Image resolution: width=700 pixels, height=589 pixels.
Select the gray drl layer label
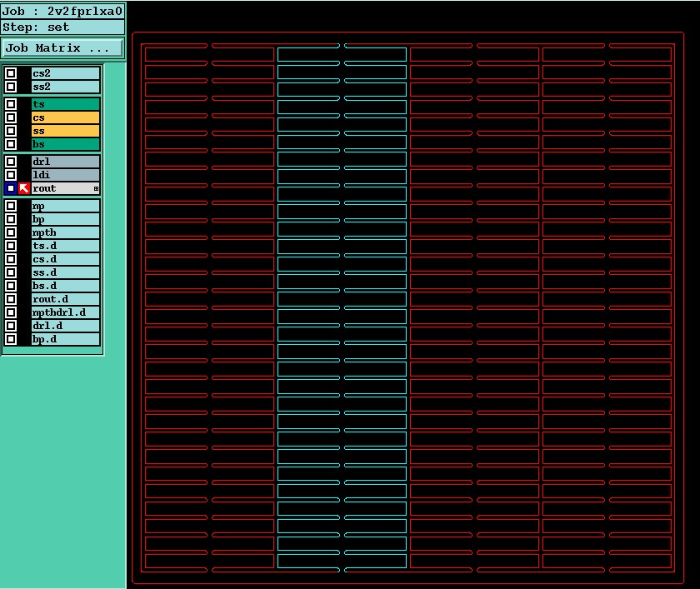pos(66,162)
